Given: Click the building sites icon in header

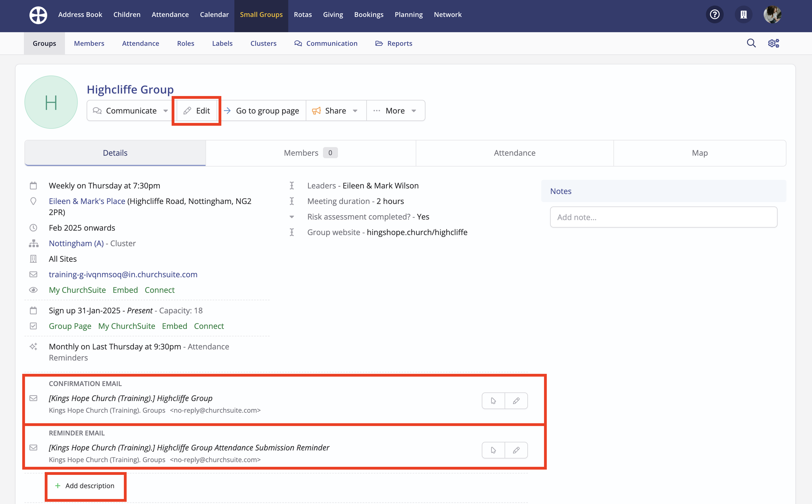Looking at the screenshot, I should (743, 15).
